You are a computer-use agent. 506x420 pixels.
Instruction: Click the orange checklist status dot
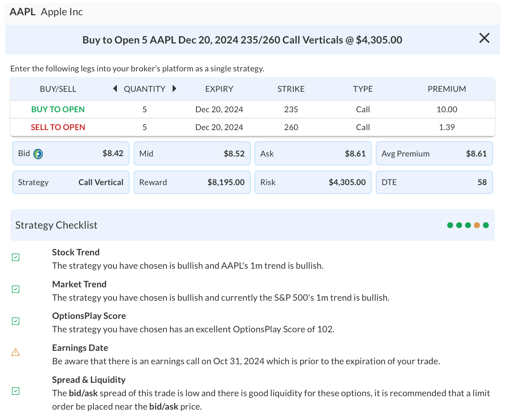point(477,225)
